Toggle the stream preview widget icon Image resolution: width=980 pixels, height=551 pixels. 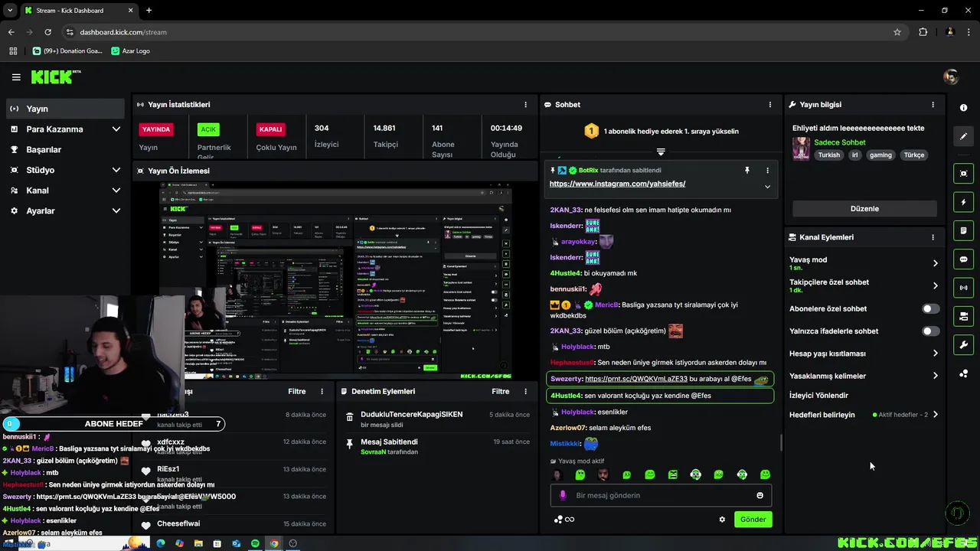(x=964, y=174)
